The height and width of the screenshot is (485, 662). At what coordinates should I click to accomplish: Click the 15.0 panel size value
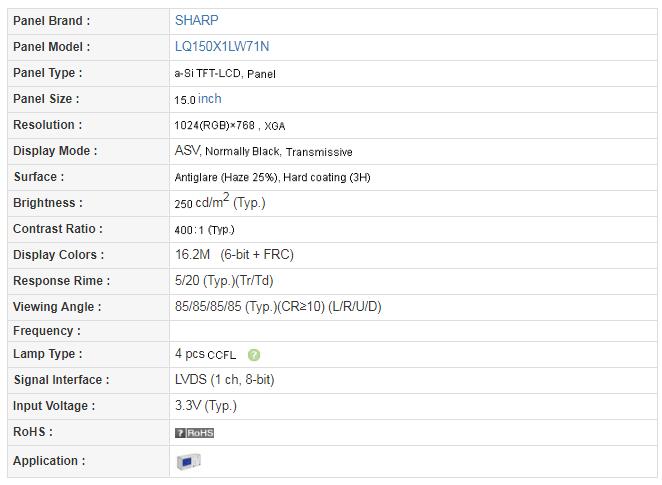point(185,100)
